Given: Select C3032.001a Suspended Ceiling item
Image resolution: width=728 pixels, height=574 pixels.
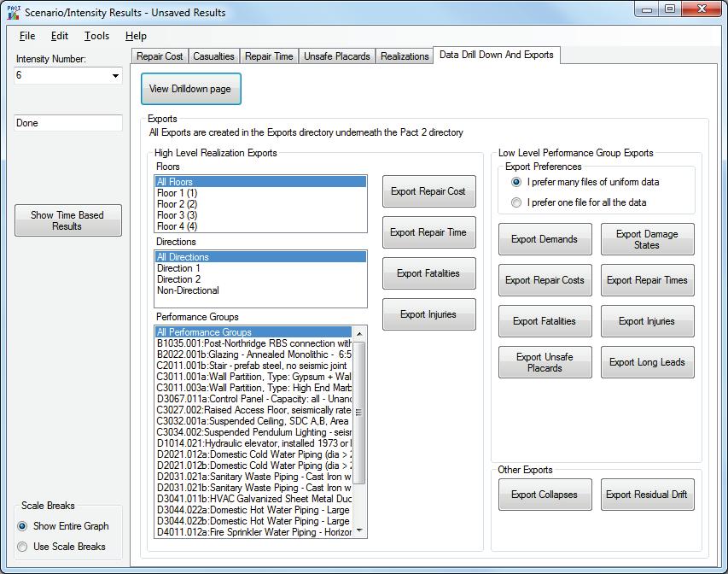Looking at the screenshot, I should click(253, 421).
